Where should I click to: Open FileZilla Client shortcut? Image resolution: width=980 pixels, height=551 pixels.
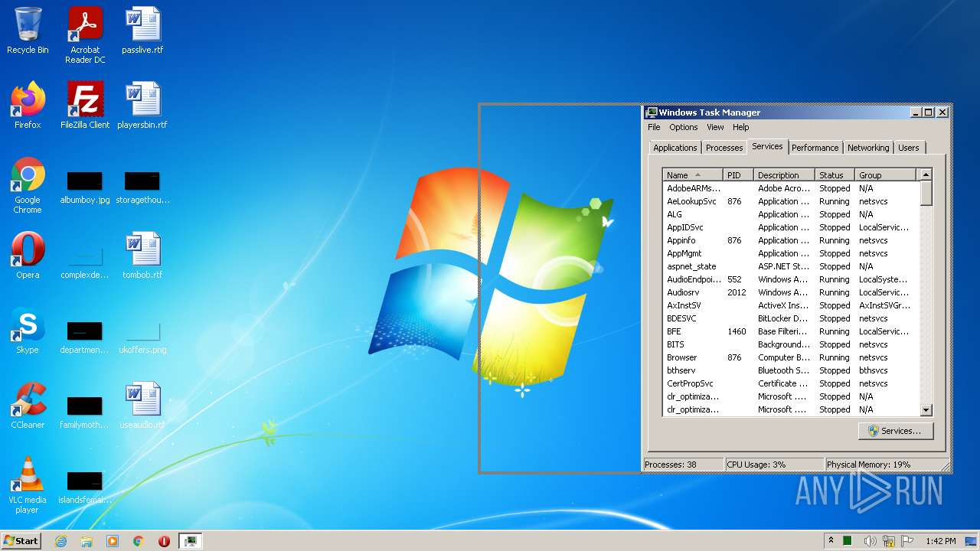[85, 106]
